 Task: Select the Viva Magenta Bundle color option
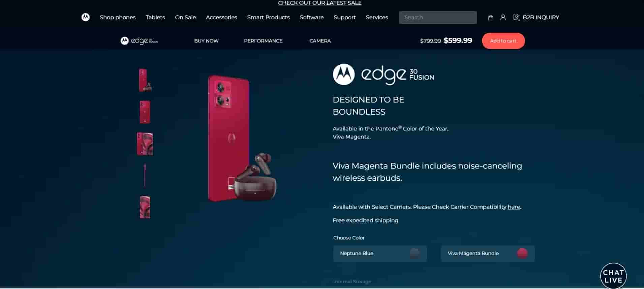click(x=488, y=253)
